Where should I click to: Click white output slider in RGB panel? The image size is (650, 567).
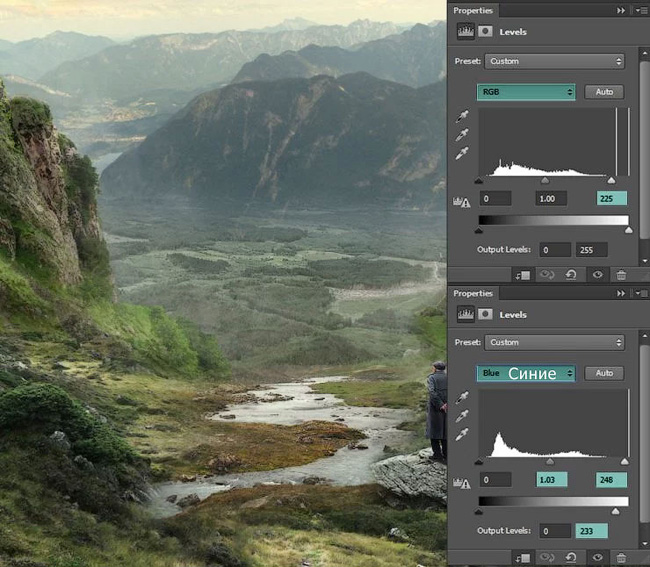click(x=628, y=230)
